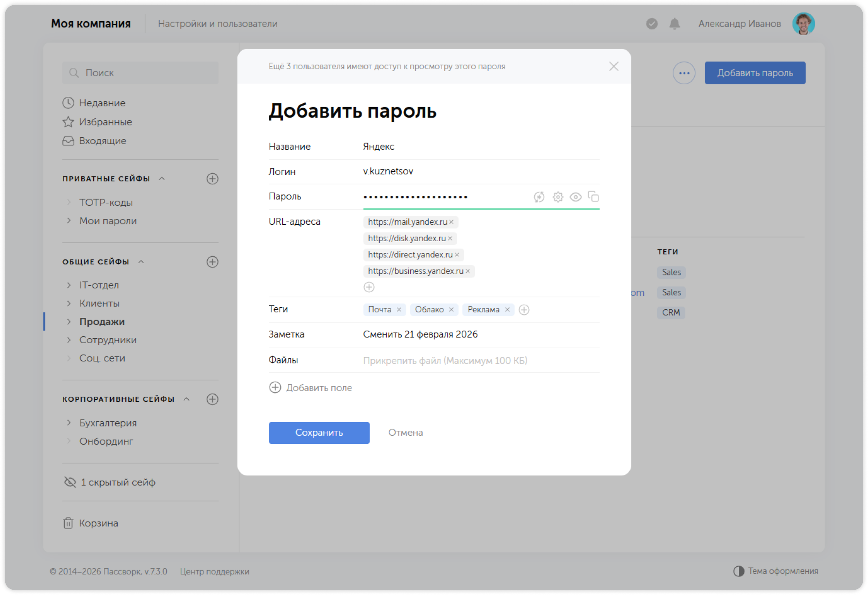The height and width of the screenshot is (595, 868).
Task: Add a new tag using the plus icon
Action: (525, 309)
